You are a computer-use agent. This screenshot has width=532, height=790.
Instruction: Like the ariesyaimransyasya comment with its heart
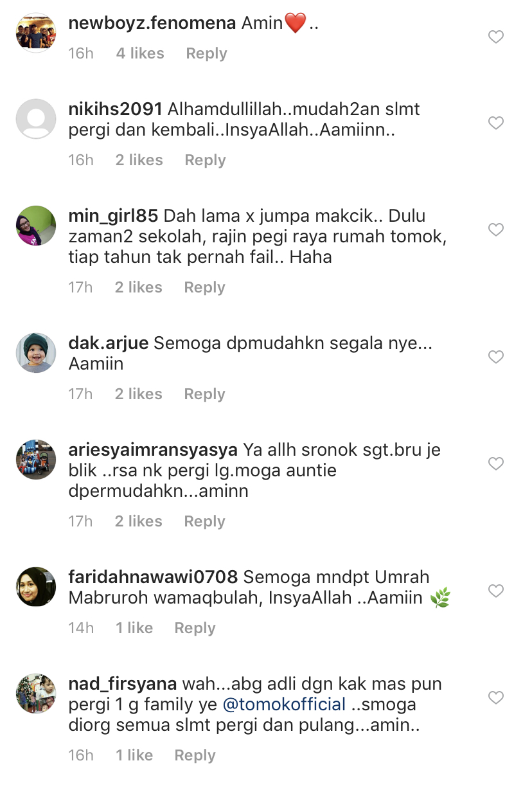pos(495,463)
